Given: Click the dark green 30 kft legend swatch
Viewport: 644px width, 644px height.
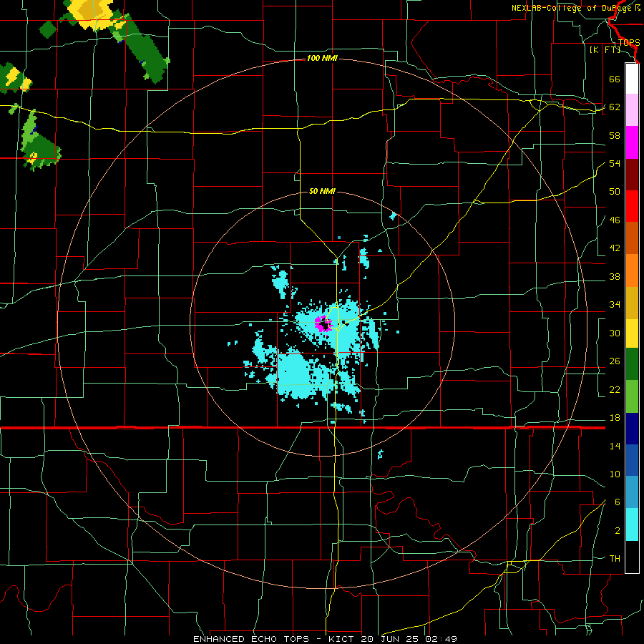Looking at the screenshot, I should pyautogui.click(x=632, y=364).
